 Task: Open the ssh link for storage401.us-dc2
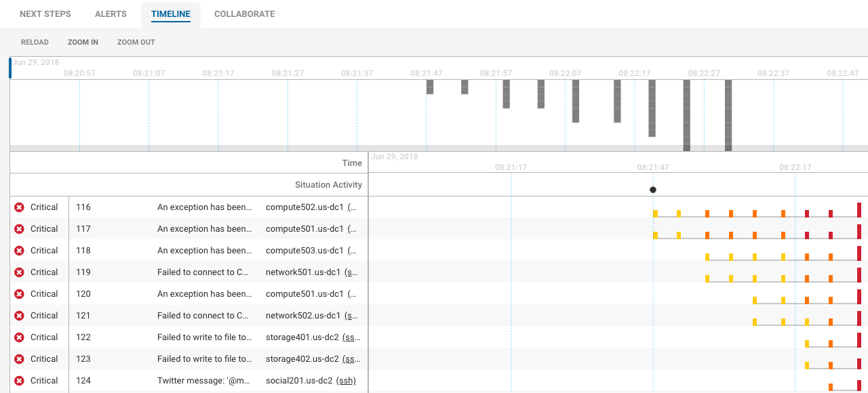coord(351,337)
